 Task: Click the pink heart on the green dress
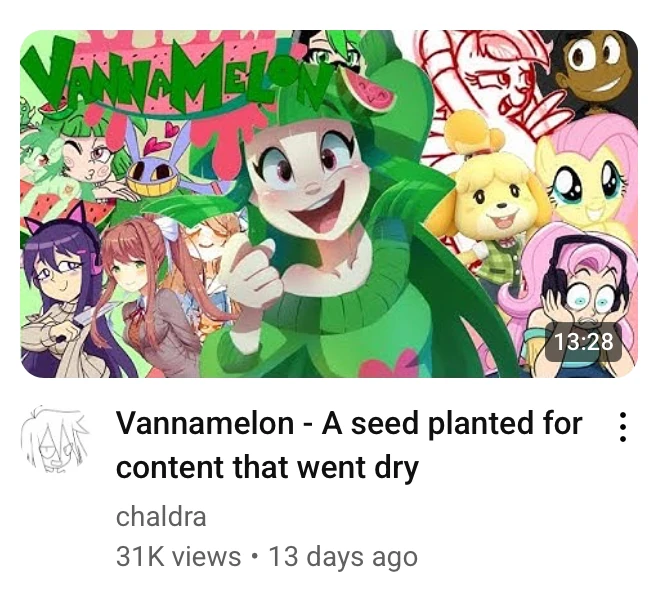[x=388, y=364]
